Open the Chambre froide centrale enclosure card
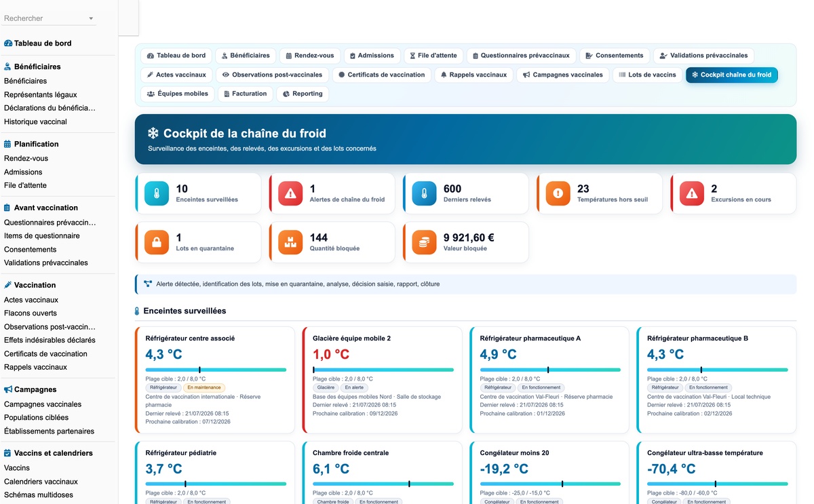The height and width of the screenshot is (504, 814). point(382,473)
